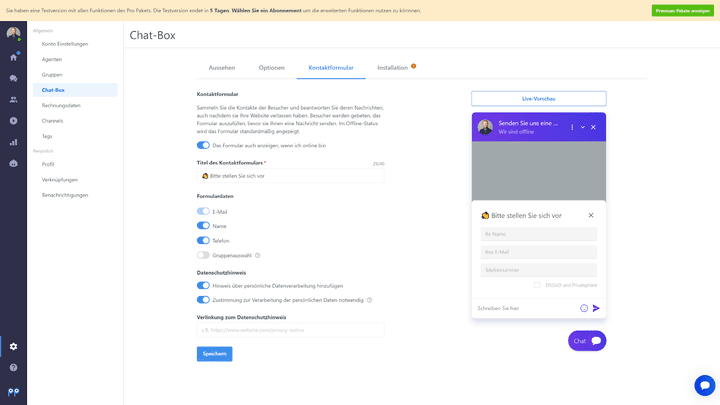
Task: Open Profil in the settings menu
Action: (48, 164)
